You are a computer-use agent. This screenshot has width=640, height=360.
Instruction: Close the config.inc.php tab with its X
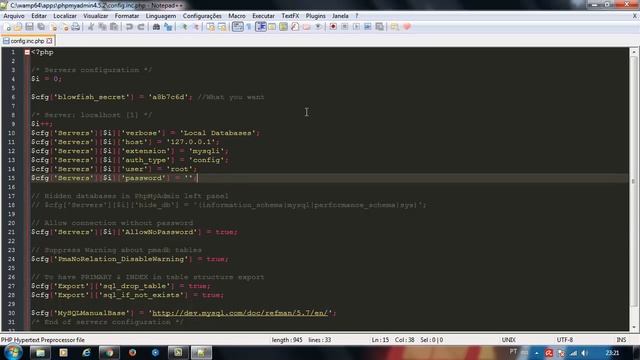[49, 41]
